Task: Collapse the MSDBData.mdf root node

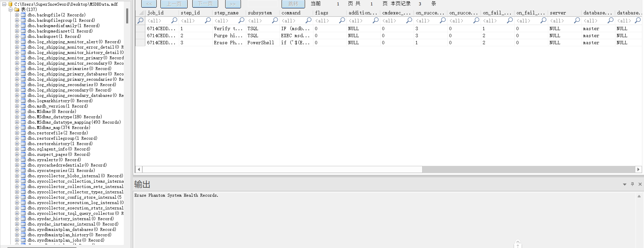Action: 4,4
